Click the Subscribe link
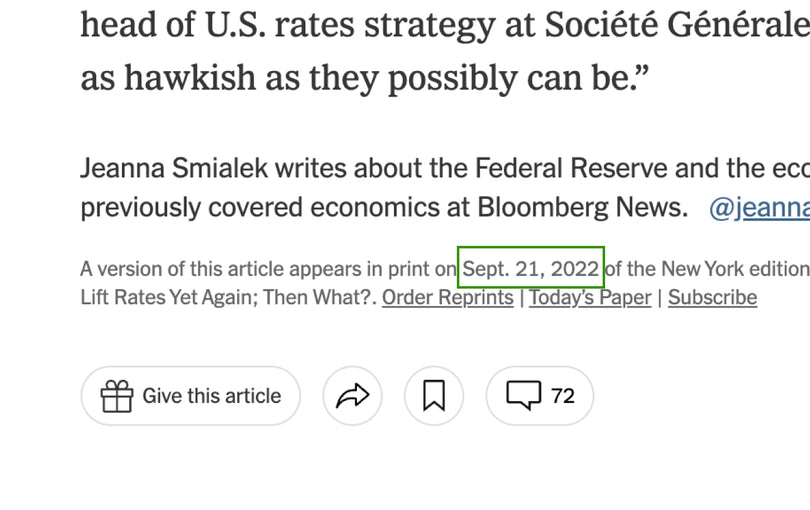 [712, 297]
